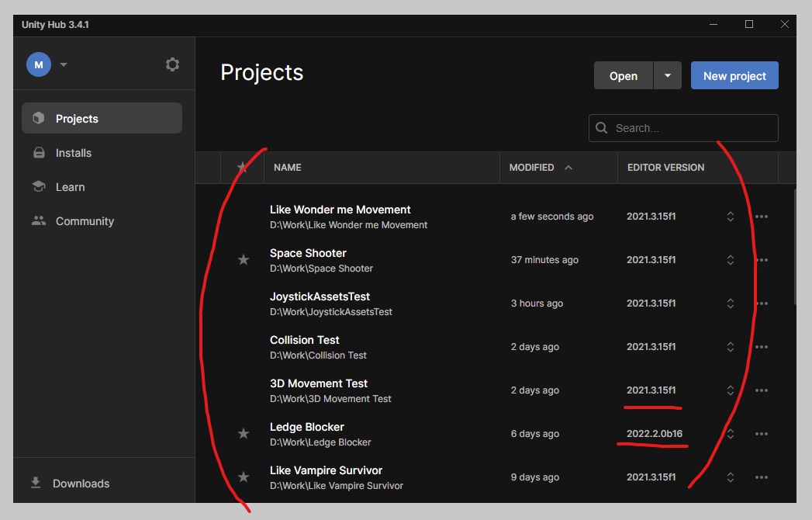812x520 pixels.
Task: Change editor version for Ledge Blocker
Action: click(x=730, y=434)
